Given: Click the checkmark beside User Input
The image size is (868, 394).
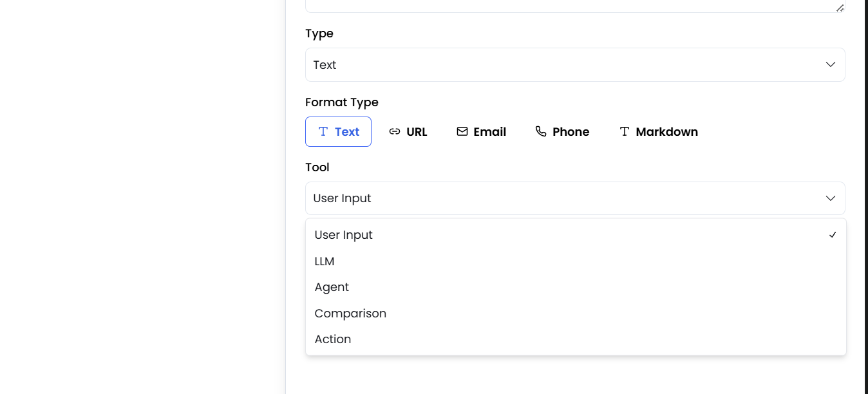Looking at the screenshot, I should pos(833,234).
